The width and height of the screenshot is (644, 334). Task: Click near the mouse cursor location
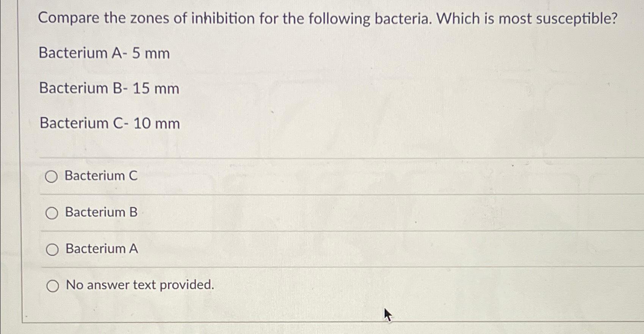[387, 314]
